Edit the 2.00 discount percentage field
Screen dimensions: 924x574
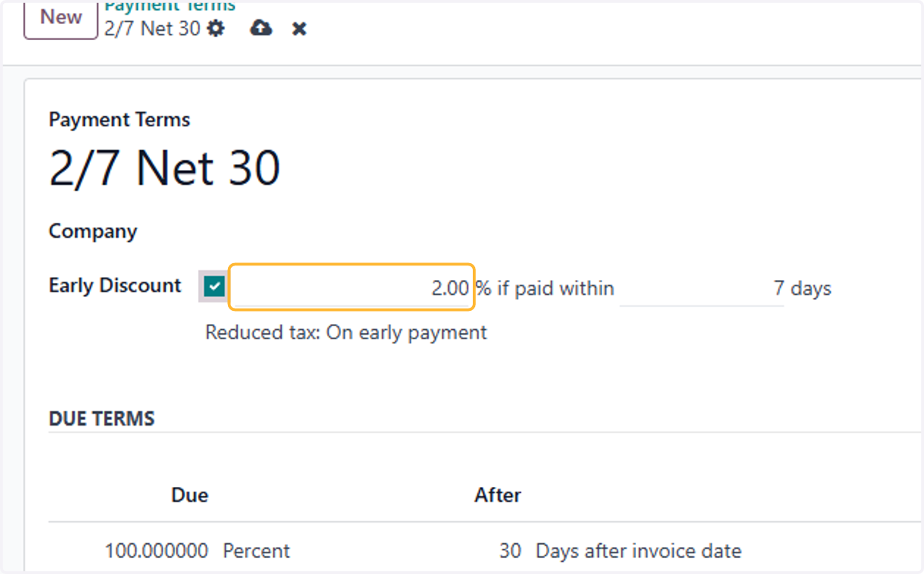click(352, 288)
